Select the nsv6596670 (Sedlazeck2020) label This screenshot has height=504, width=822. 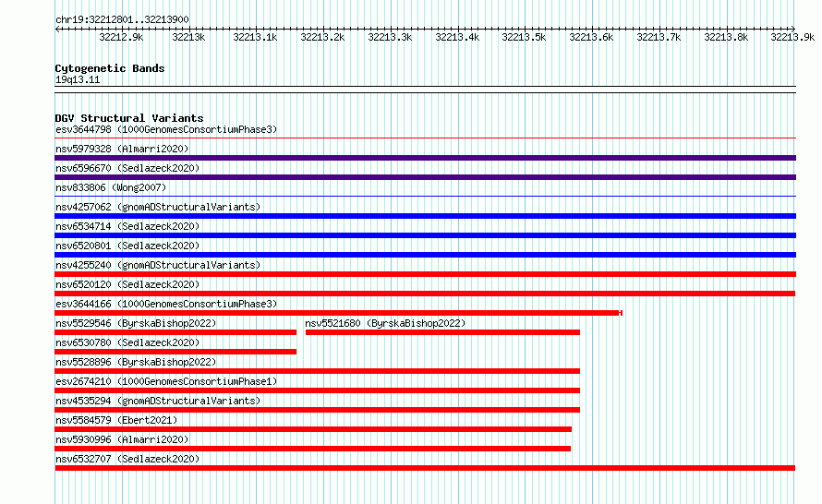127,168
